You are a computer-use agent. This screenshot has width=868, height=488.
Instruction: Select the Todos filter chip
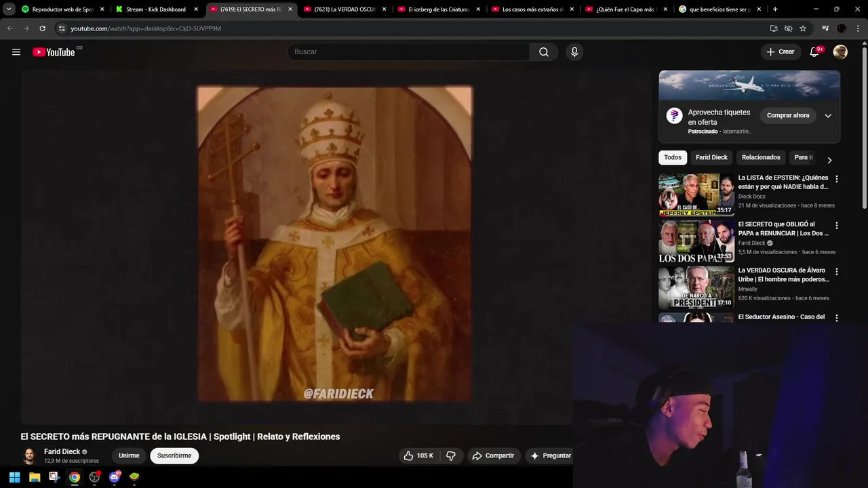tap(673, 157)
